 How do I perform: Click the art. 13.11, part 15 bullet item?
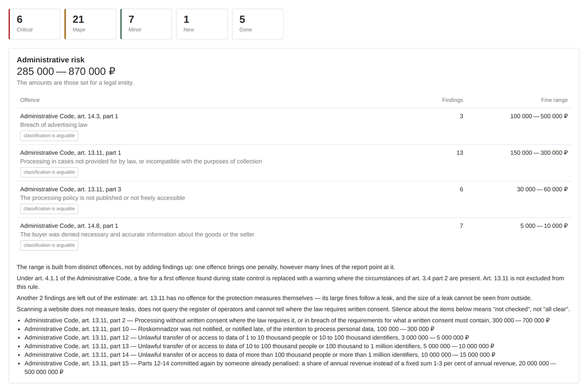coord(291,367)
